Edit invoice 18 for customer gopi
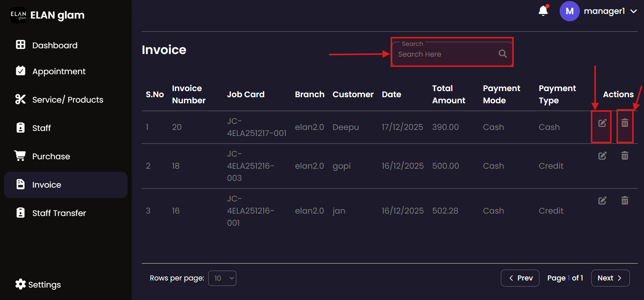 (602, 156)
